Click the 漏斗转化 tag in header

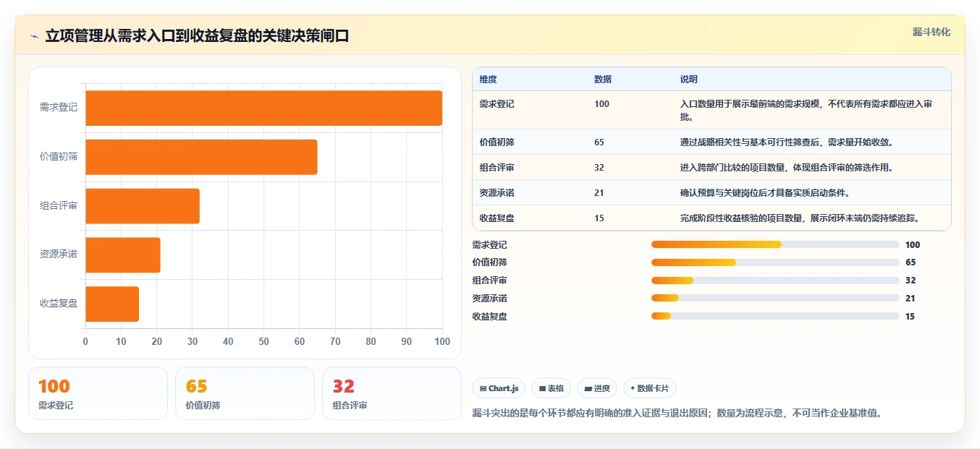pos(931,33)
